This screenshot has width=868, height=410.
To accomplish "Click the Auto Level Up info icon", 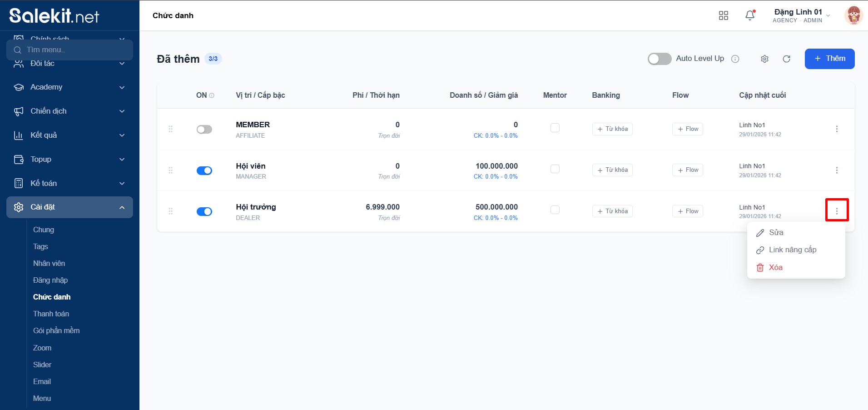I will coord(735,59).
